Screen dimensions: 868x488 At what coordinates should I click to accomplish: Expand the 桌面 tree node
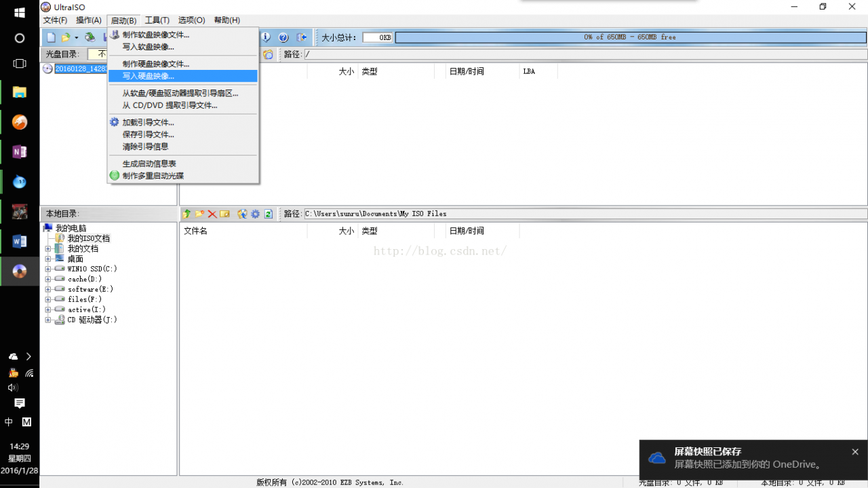coord(48,259)
